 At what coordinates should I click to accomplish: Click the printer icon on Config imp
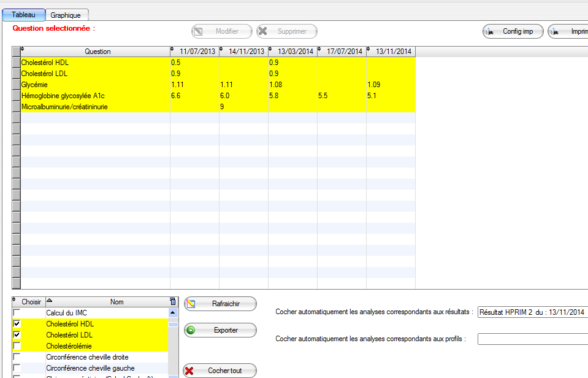tap(491, 31)
